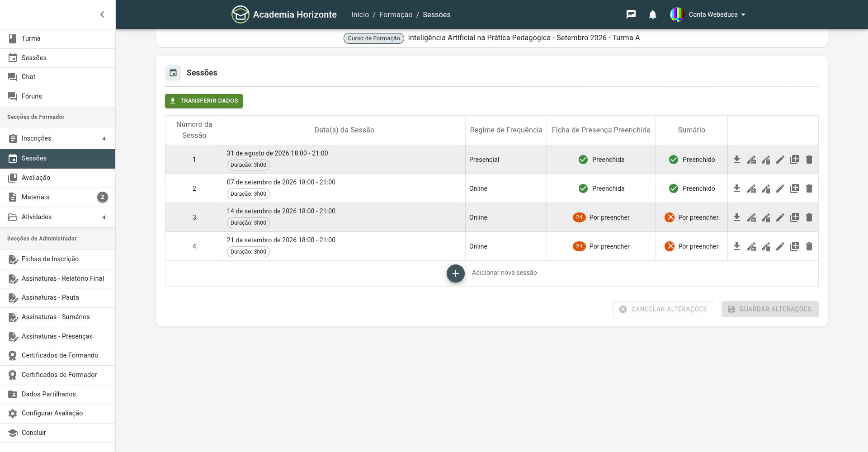Delete session 4 with the trash icon
Screen dimensions: 868x452
pyautogui.click(x=809, y=246)
